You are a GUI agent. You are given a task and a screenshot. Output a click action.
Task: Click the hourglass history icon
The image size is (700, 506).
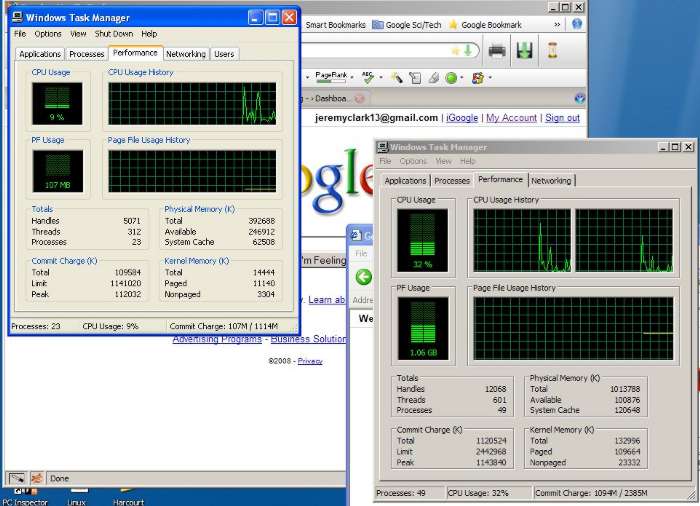(x=550, y=51)
